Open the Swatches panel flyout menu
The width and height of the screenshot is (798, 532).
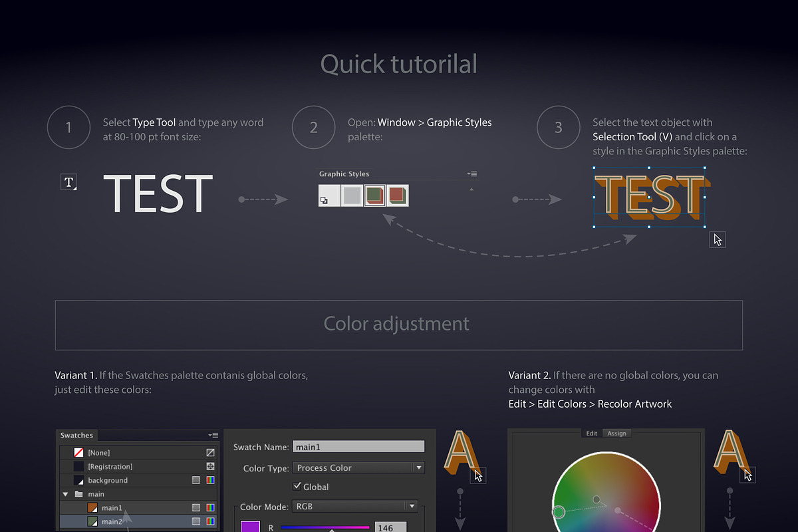tap(213, 436)
